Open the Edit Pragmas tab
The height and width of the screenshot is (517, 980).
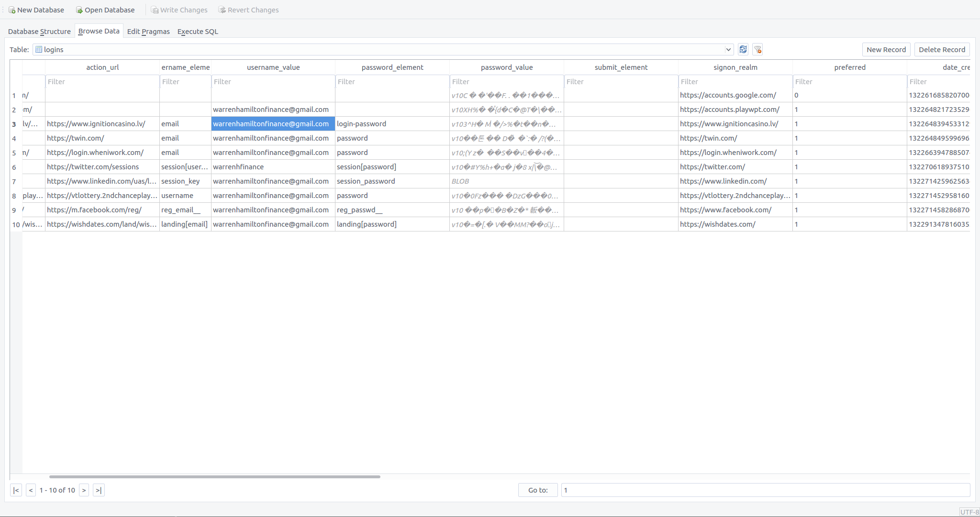148,32
